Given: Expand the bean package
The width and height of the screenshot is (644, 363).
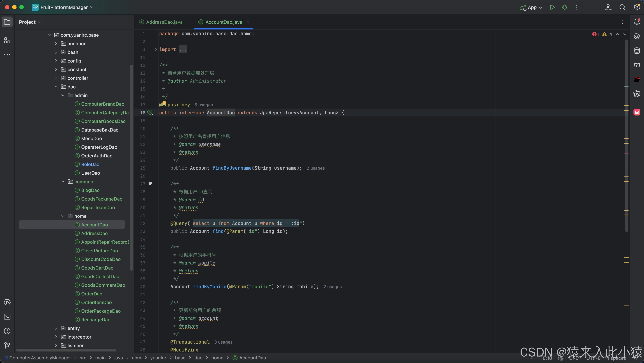Looking at the screenshot, I should [x=56, y=52].
